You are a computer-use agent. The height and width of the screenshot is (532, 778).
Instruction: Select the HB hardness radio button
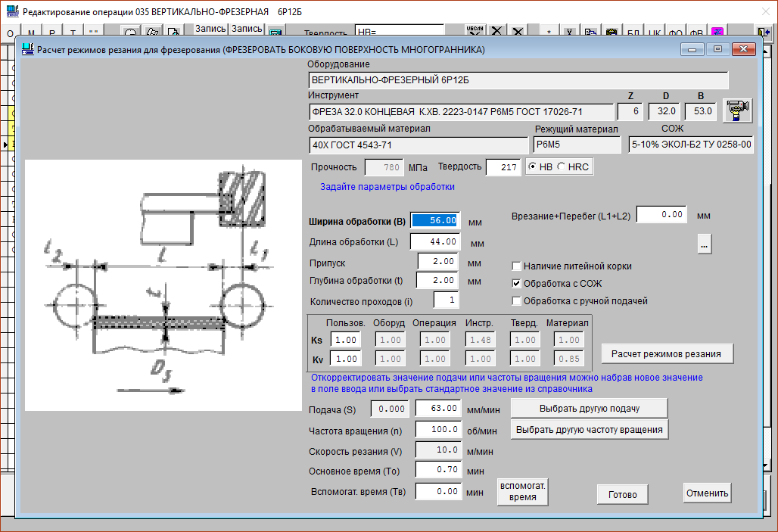pos(534,167)
